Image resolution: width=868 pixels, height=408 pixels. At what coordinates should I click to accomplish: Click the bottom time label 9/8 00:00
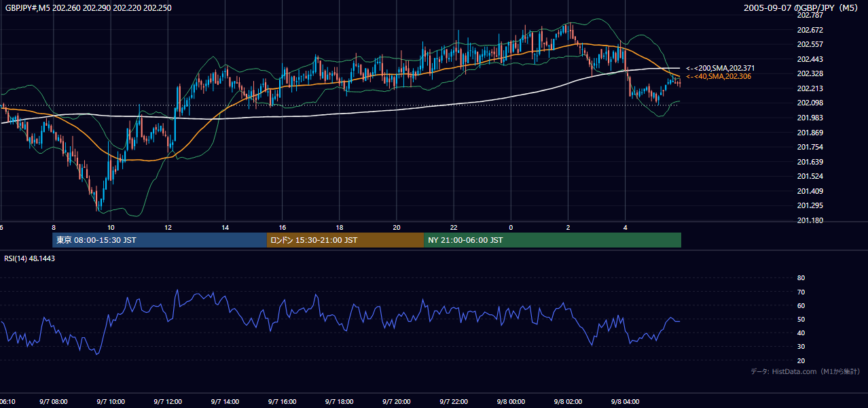coord(510,402)
